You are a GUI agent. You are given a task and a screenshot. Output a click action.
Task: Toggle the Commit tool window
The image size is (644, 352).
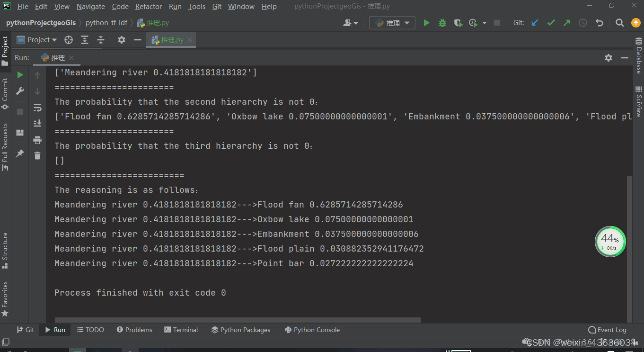5,93
